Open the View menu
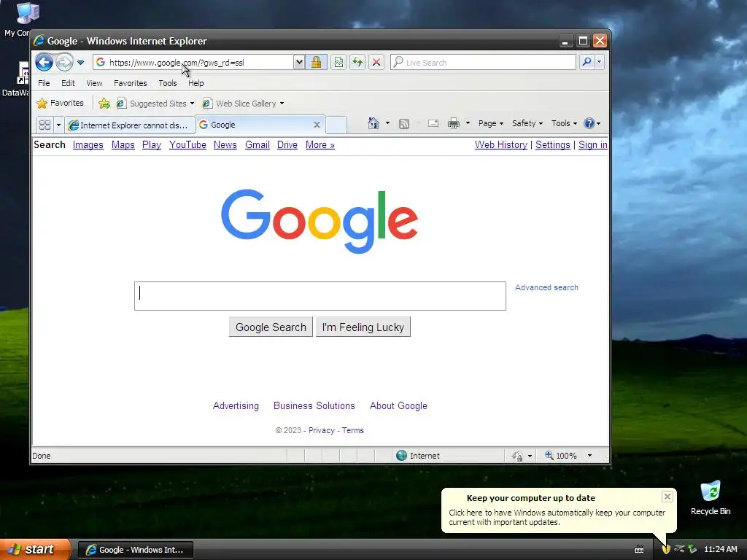 [94, 83]
